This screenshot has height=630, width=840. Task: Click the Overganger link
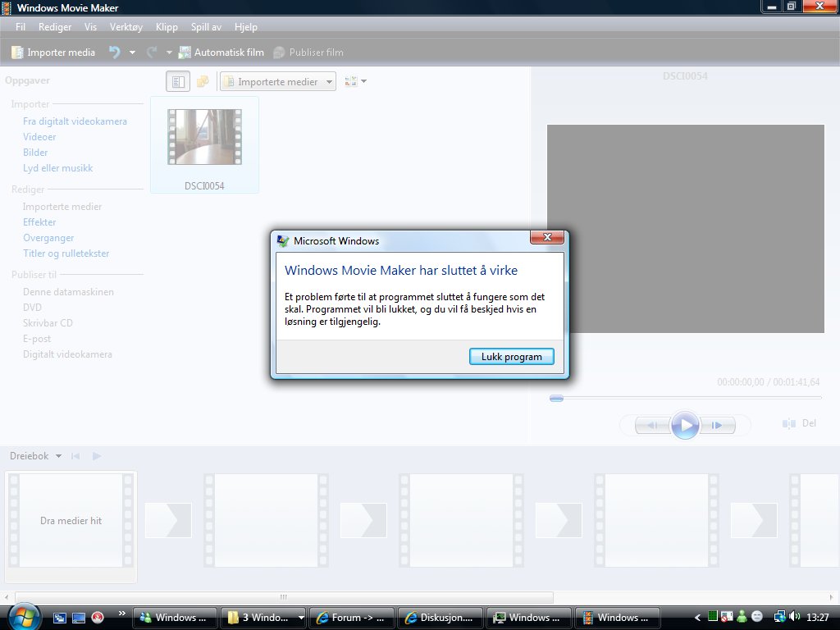pos(48,238)
